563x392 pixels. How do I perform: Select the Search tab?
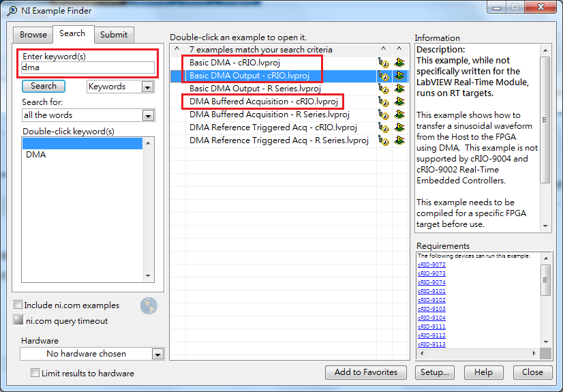[72, 33]
